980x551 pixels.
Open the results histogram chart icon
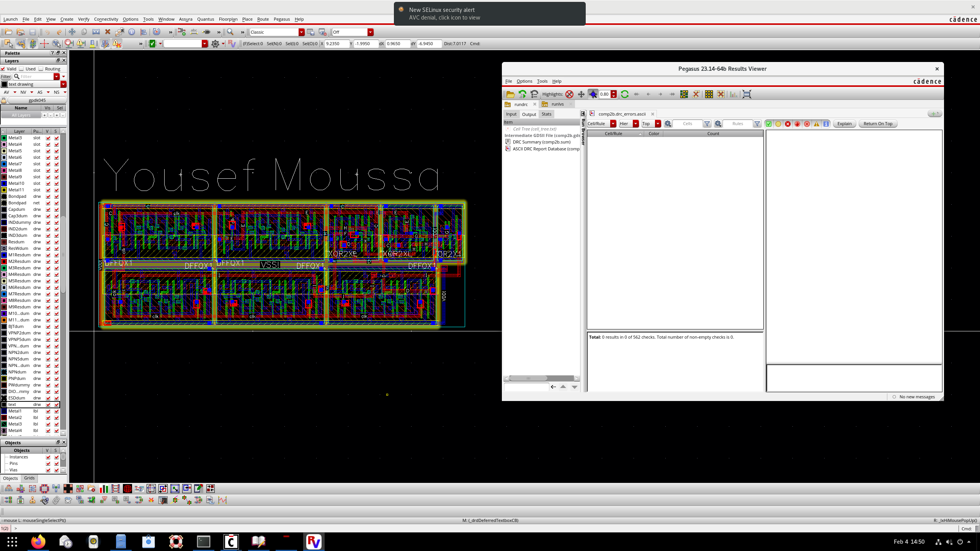tap(733, 94)
